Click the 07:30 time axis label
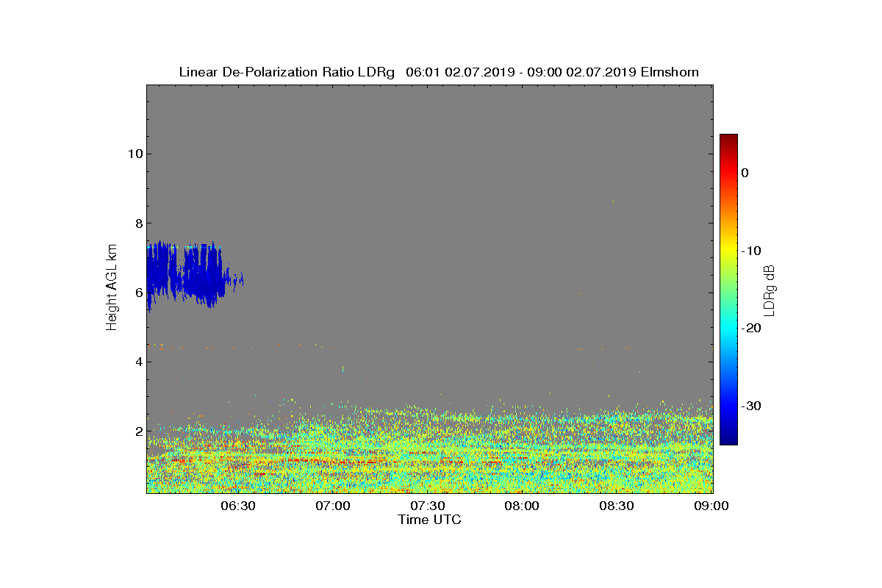 pos(427,506)
